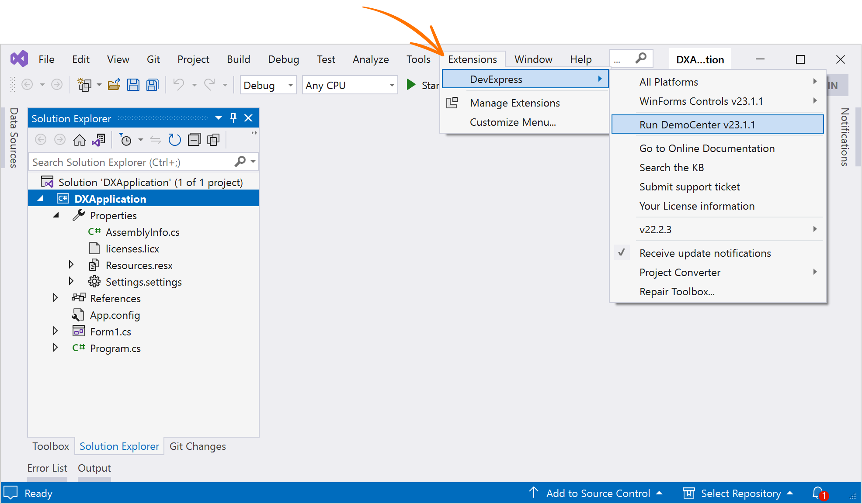The image size is (862, 504).
Task: Pin the Solution Explorer panel
Action: (233, 118)
